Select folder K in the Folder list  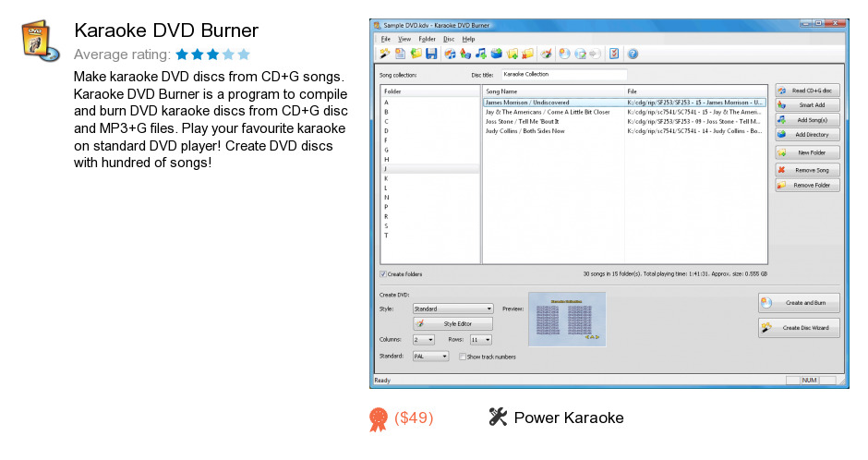tap(430, 179)
